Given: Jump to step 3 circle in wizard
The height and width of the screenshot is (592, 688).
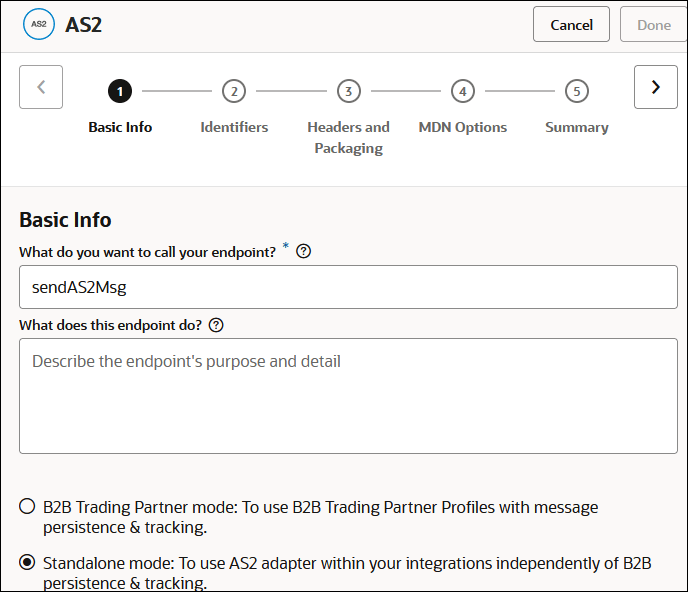Looking at the screenshot, I should coord(348,91).
